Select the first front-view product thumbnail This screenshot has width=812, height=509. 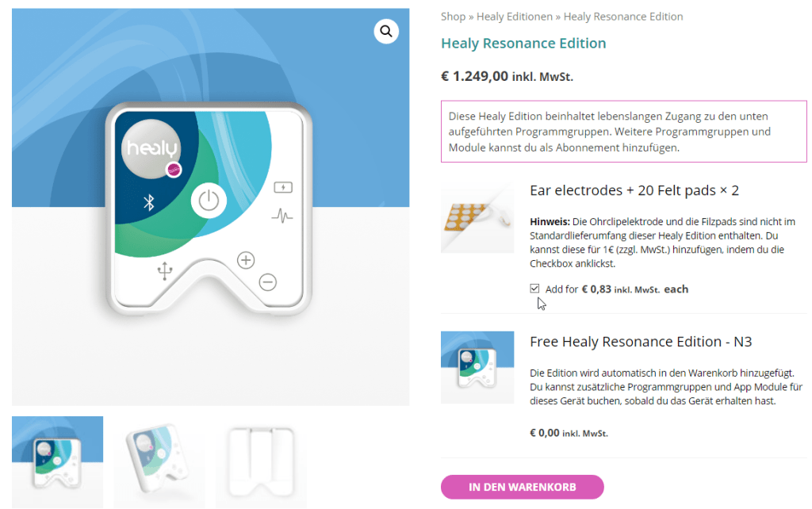(57, 462)
